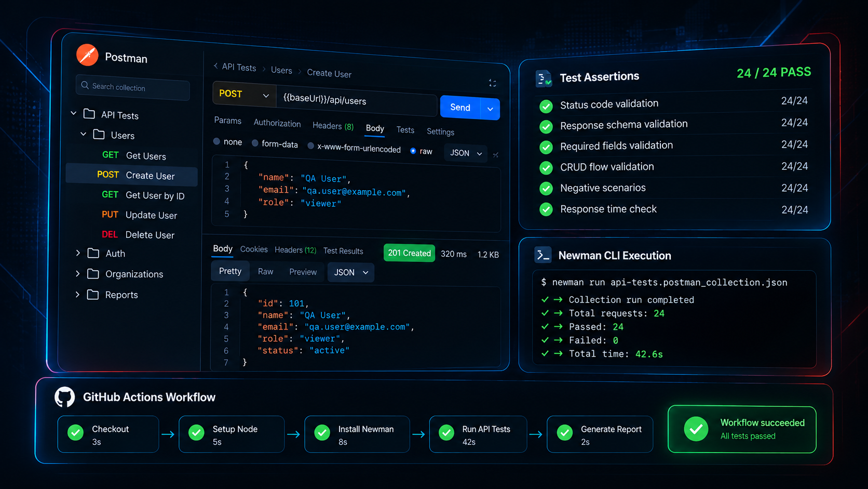Open the POST method dropdown

point(244,95)
